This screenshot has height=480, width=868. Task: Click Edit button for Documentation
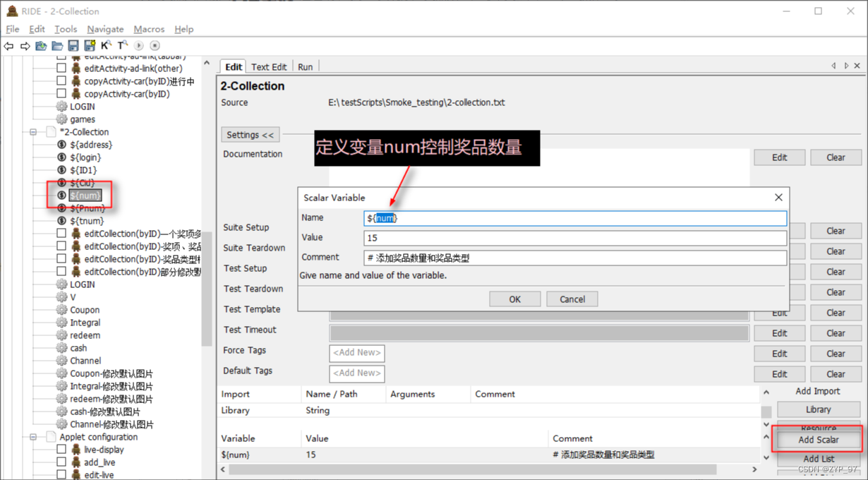pos(780,157)
